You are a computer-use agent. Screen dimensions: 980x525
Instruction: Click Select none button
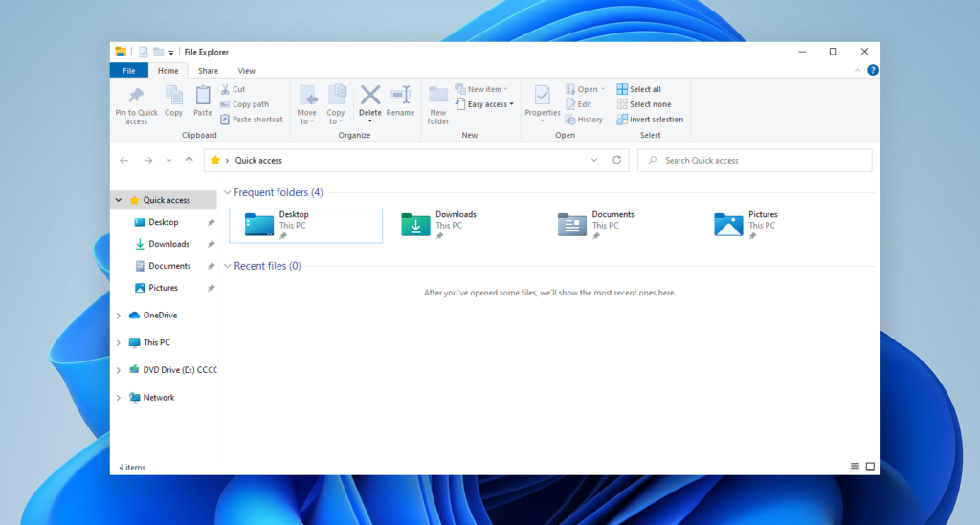click(x=643, y=104)
